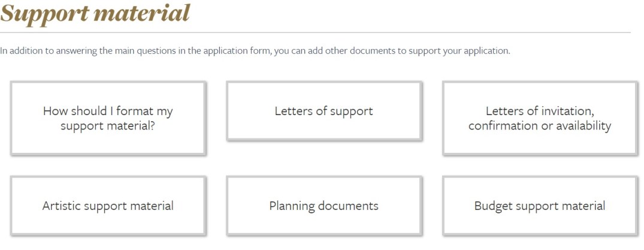Select the 'Artistic support material' card

click(x=108, y=206)
